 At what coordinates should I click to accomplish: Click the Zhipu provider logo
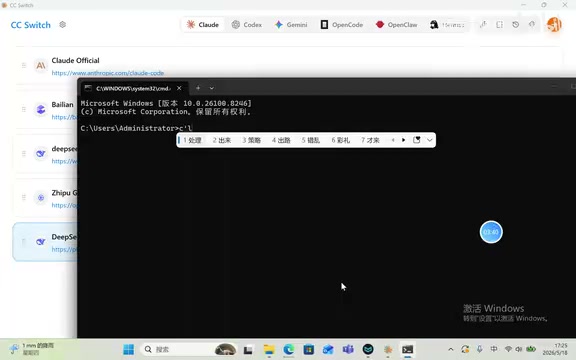41,198
